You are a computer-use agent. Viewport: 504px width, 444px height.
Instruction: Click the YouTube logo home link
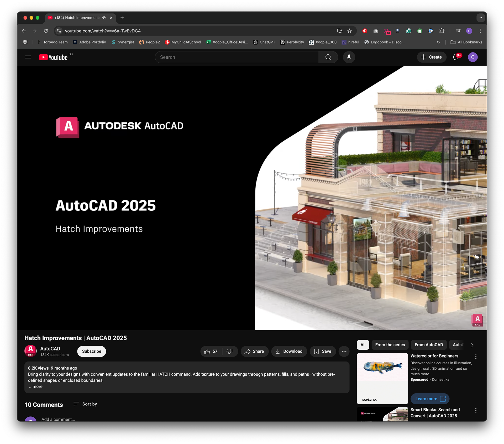click(54, 57)
